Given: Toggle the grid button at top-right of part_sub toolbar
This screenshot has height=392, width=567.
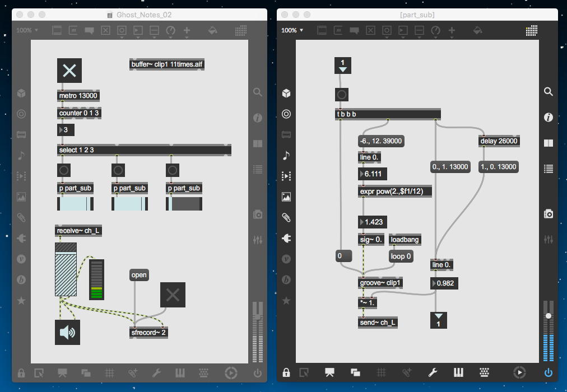Looking at the screenshot, I should pyautogui.click(x=531, y=31).
